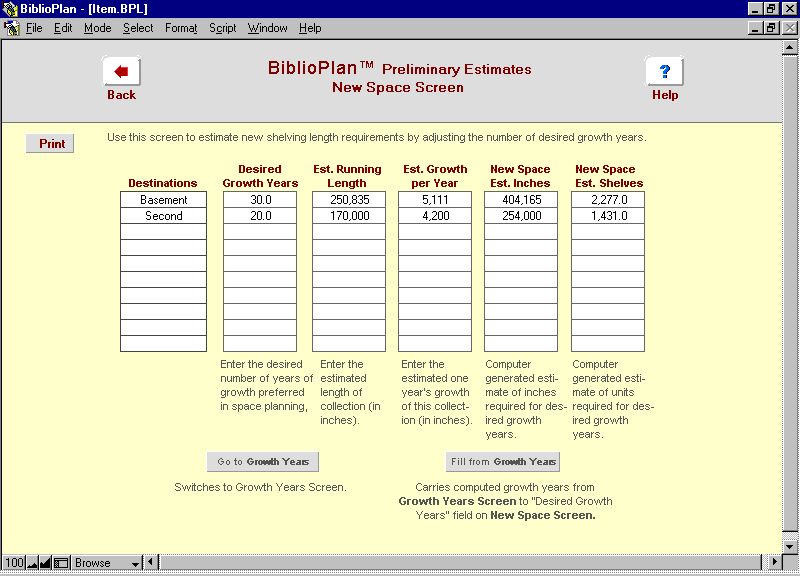Select the Basement destination field
This screenshot has width=800, height=576.
click(x=163, y=199)
